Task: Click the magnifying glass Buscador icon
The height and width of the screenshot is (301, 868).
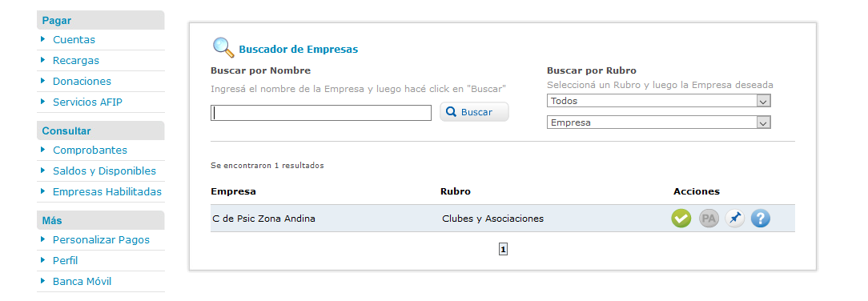Action: click(x=223, y=47)
